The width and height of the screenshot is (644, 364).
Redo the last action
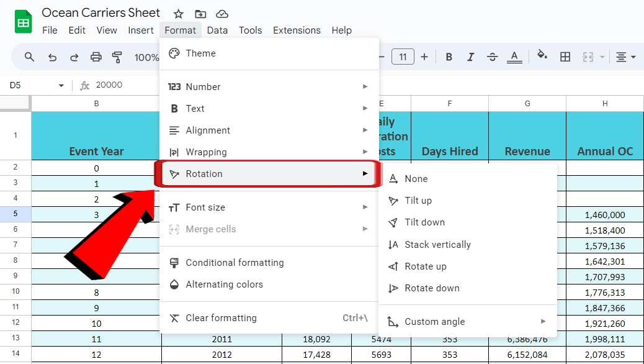tap(74, 57)
